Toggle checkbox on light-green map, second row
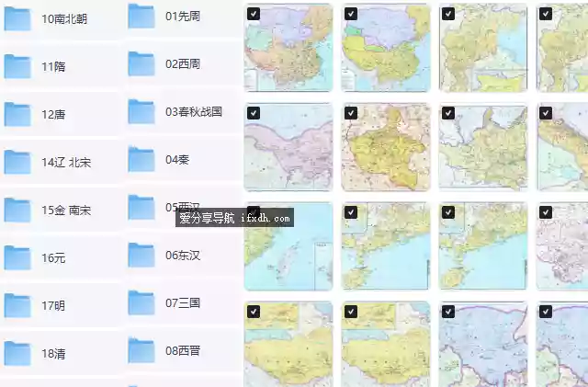 448,113
